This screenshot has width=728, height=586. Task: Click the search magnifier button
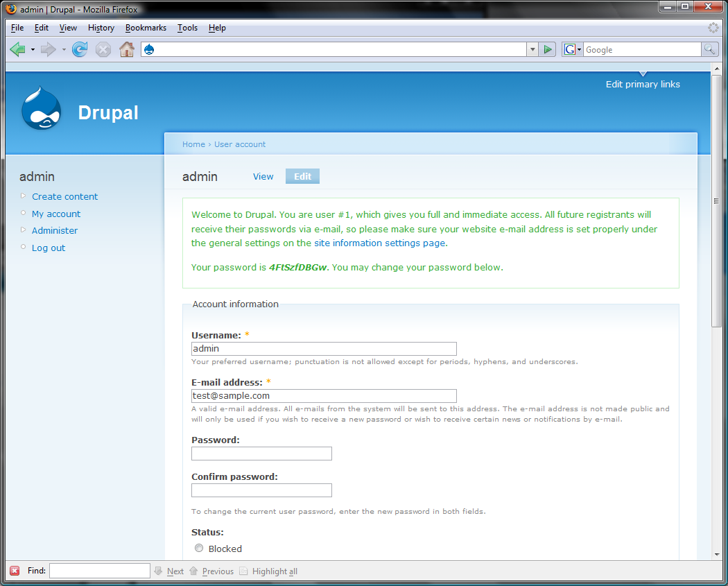pos(710,49)
